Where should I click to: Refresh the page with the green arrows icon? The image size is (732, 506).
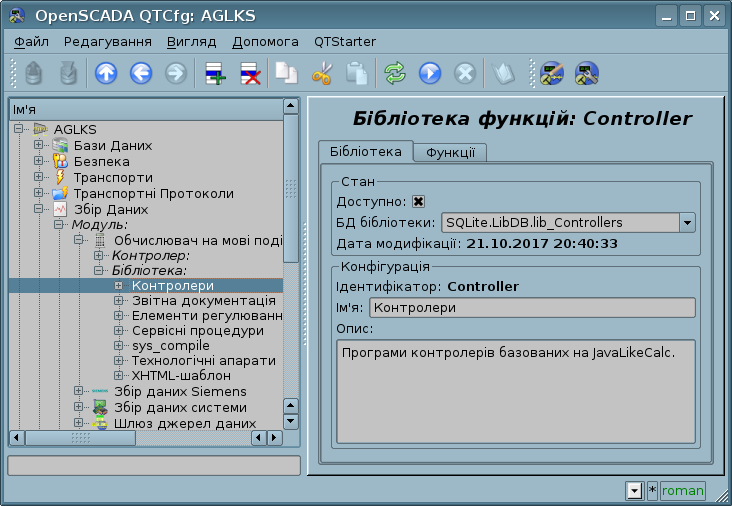click(395, 73)
